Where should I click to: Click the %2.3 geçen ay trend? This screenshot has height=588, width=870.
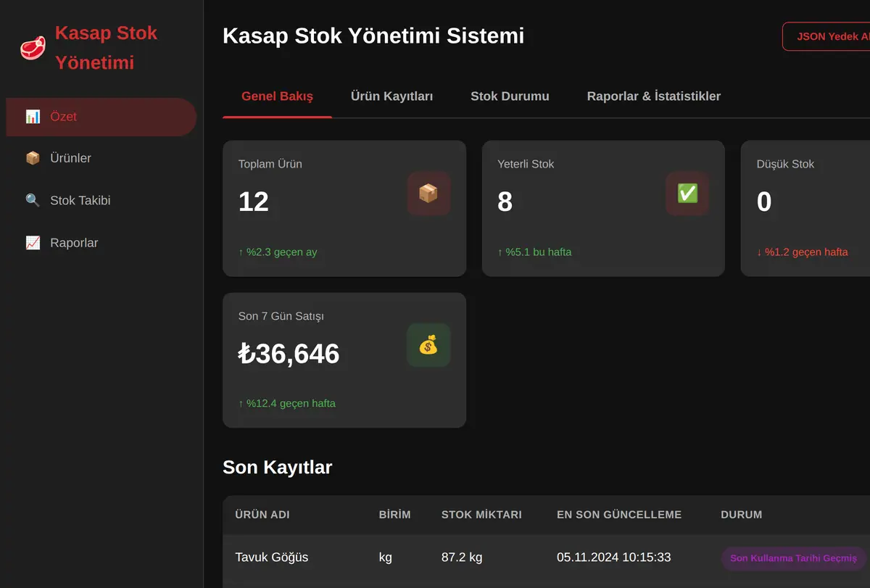278,252
